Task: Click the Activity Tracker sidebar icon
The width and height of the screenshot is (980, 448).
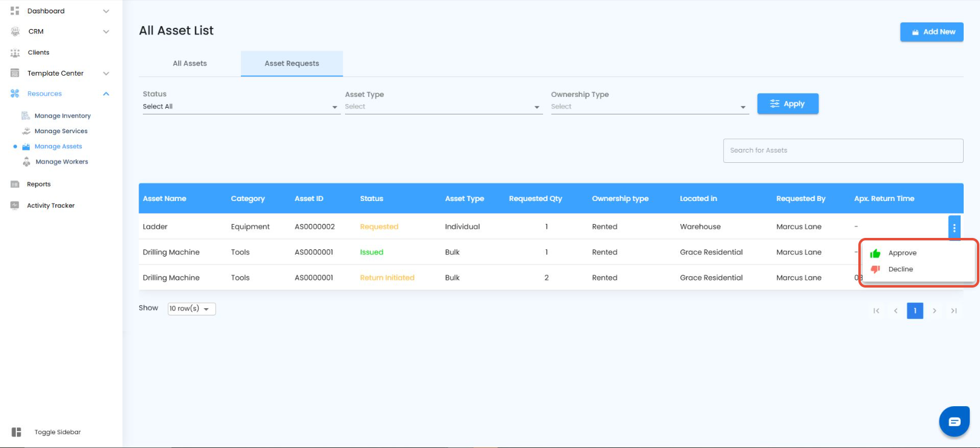Action: point(15,206)
